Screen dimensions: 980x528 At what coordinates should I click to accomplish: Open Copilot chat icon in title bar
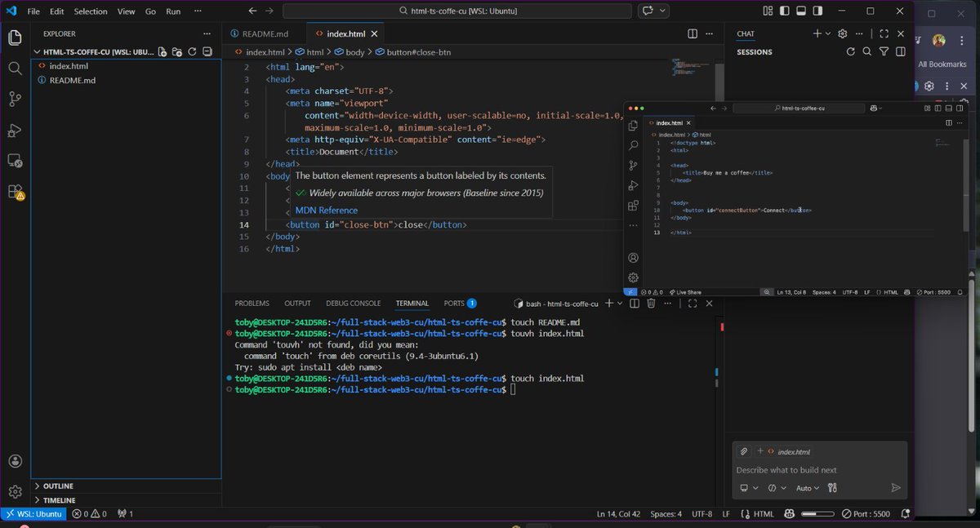649,11
